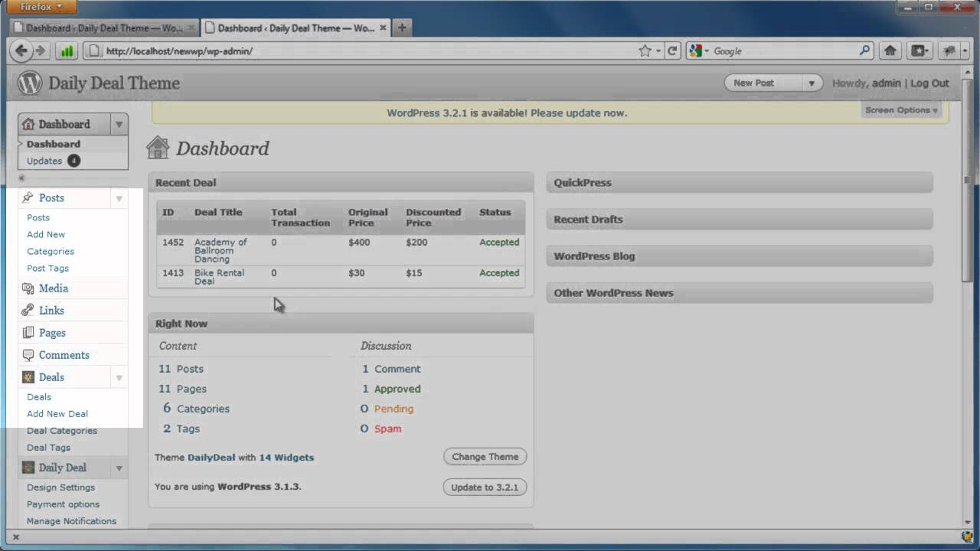Collapse the admin menu arrow below Updates

pyautogui.click(x=22, y=178)
